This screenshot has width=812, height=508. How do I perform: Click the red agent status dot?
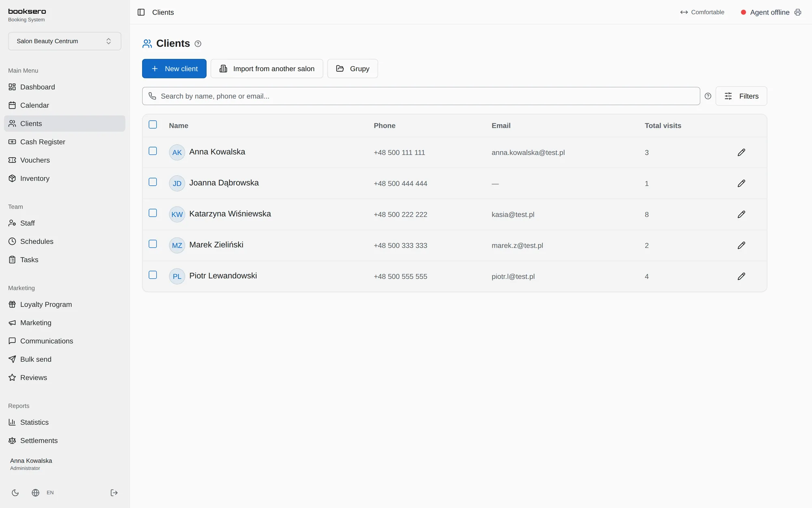coord(743,12)
